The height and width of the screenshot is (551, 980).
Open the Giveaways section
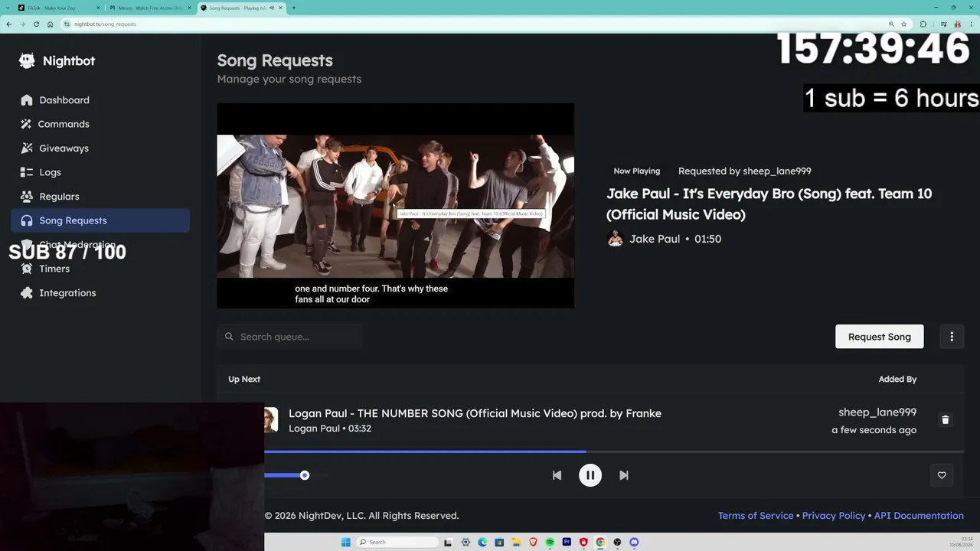(100, 148)
